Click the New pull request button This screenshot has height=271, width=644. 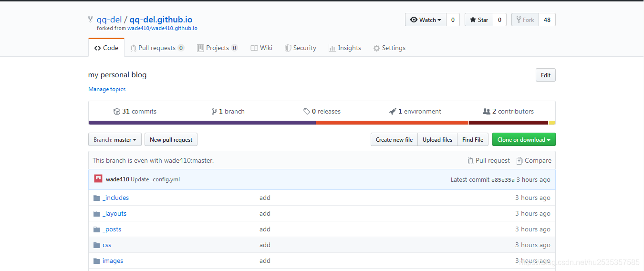tap(171, 140)
